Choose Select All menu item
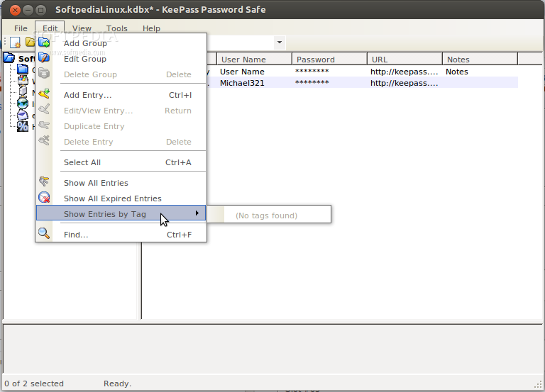Screen dimensions: 545x392 [121, 162]
